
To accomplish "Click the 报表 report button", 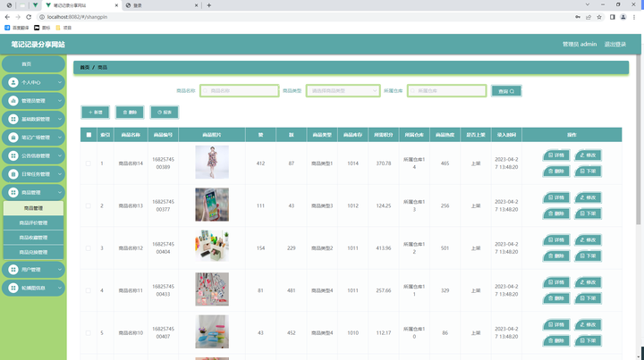I will pos(165,113).
